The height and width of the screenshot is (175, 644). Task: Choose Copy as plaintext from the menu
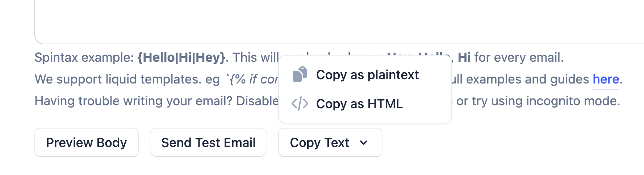[367, 75]
